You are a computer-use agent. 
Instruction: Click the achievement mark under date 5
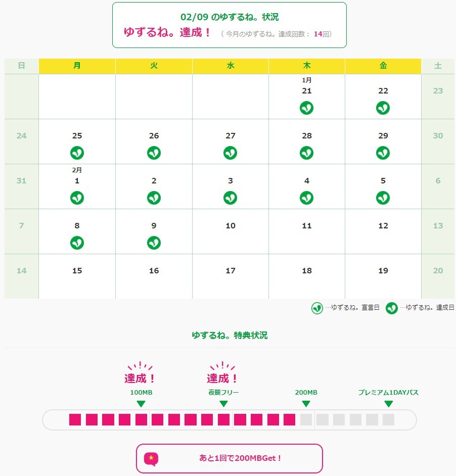point(383,198)
